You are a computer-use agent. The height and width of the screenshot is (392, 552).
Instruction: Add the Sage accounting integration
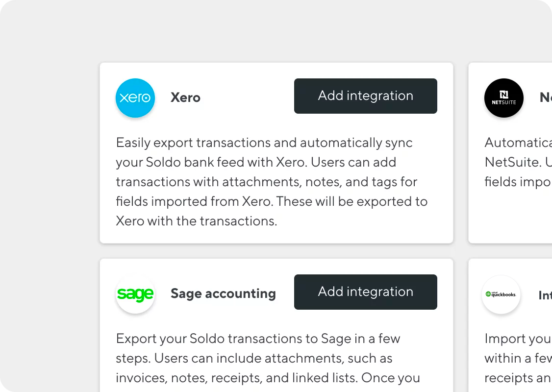tap(365, 292)
